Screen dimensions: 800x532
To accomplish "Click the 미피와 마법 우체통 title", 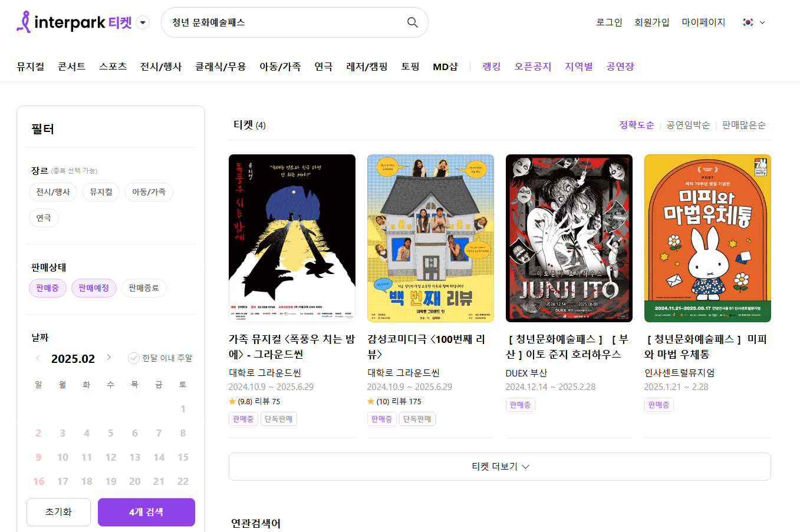I will point(706,347).
